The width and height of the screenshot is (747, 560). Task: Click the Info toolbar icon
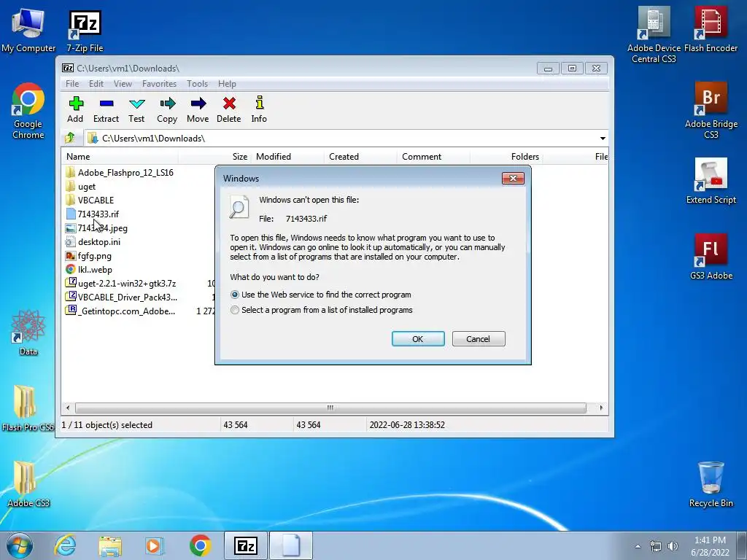[259, 109]
